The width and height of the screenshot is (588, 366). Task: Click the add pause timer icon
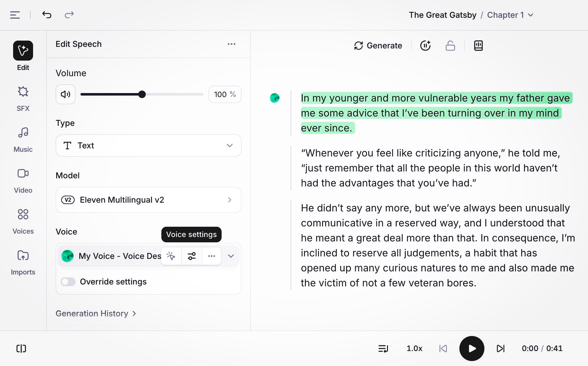425,46
